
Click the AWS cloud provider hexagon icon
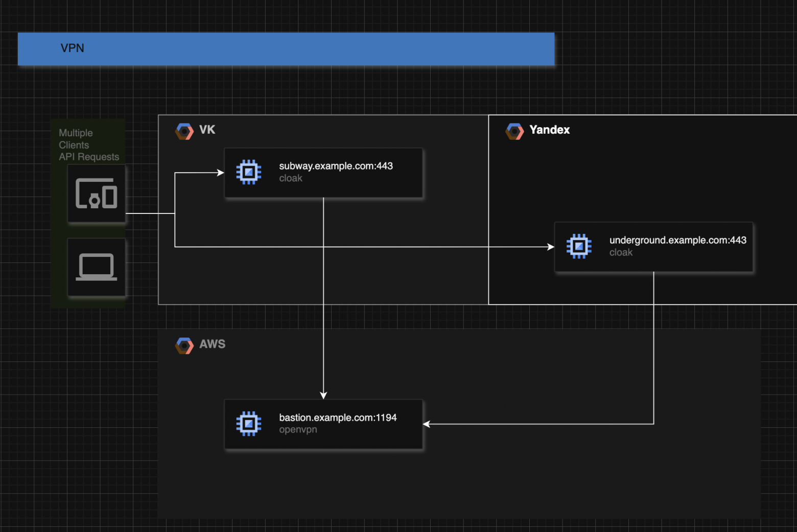[184, 345]
